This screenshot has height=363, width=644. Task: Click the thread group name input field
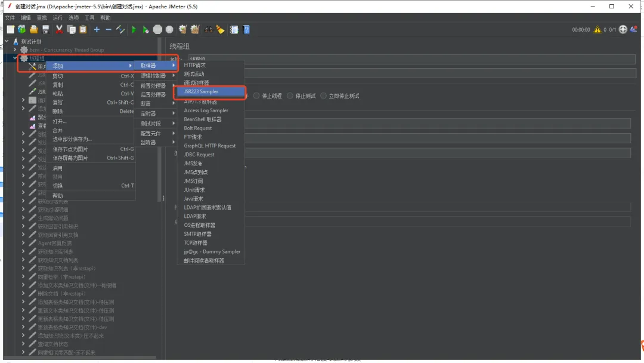coord(411,59)
